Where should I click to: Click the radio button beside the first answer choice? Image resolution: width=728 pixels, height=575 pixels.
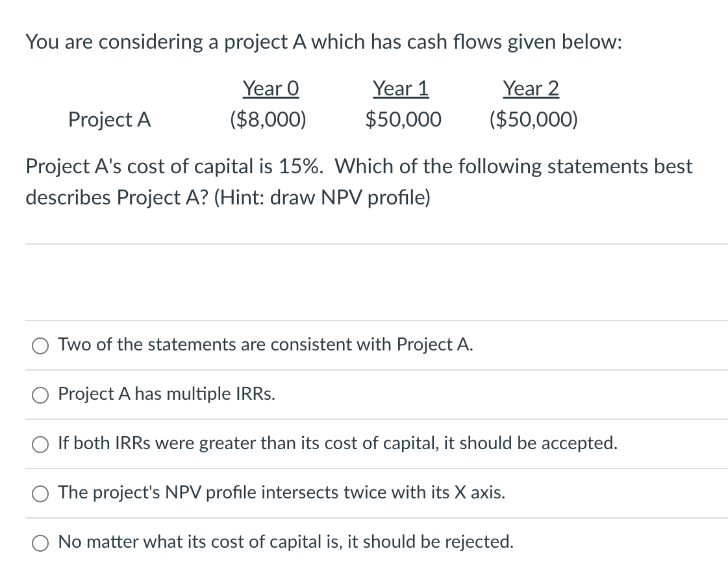pos(40,345)
